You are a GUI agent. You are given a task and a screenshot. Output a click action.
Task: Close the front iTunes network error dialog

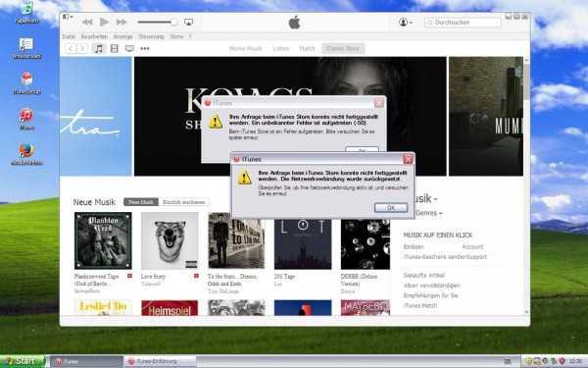pos(408,159)
